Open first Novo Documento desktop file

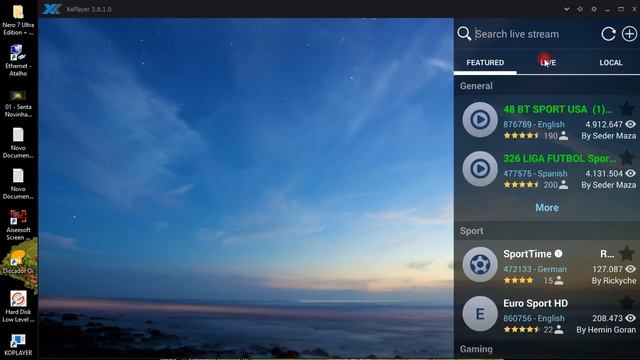[x=18, y=143]
